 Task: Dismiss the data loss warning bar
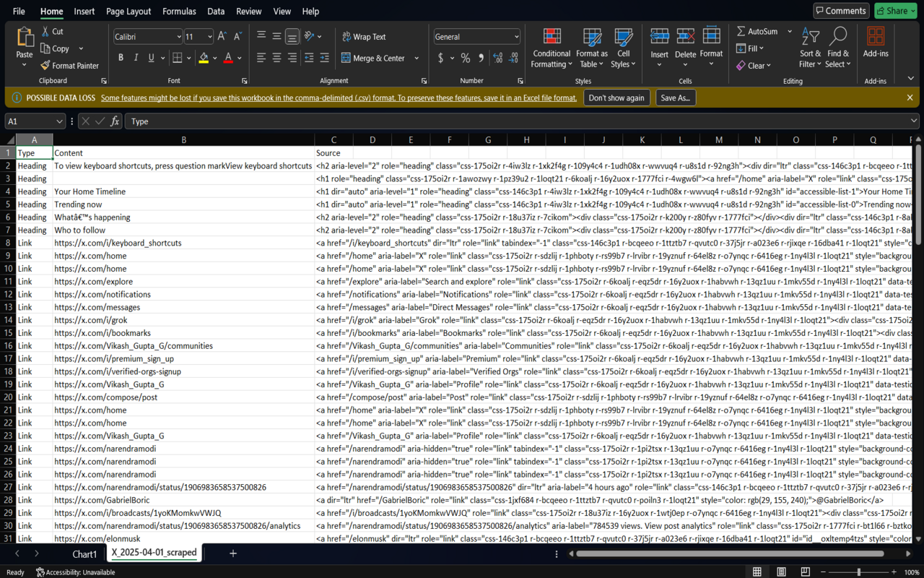910,98
